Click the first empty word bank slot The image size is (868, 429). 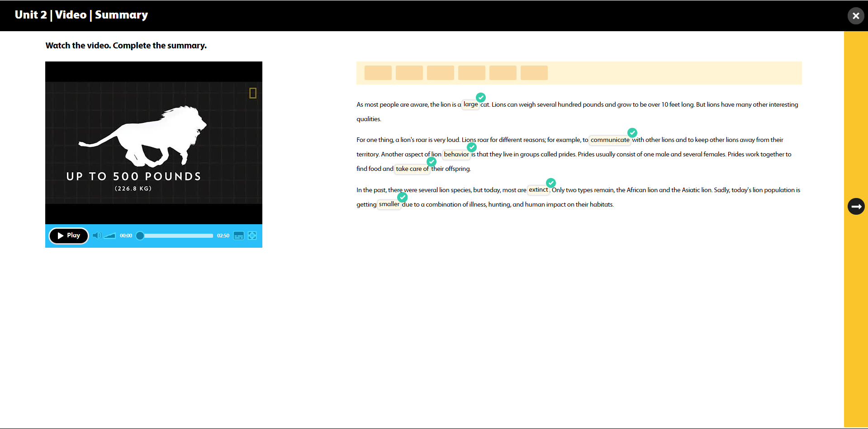pyautogui.click(x=378, y=73)
